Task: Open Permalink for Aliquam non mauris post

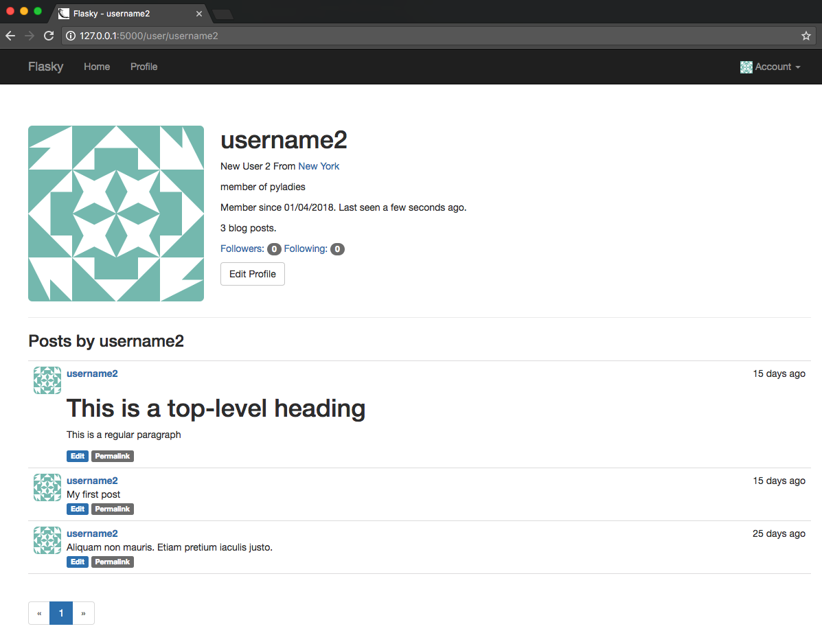Action: coord(112,562)
